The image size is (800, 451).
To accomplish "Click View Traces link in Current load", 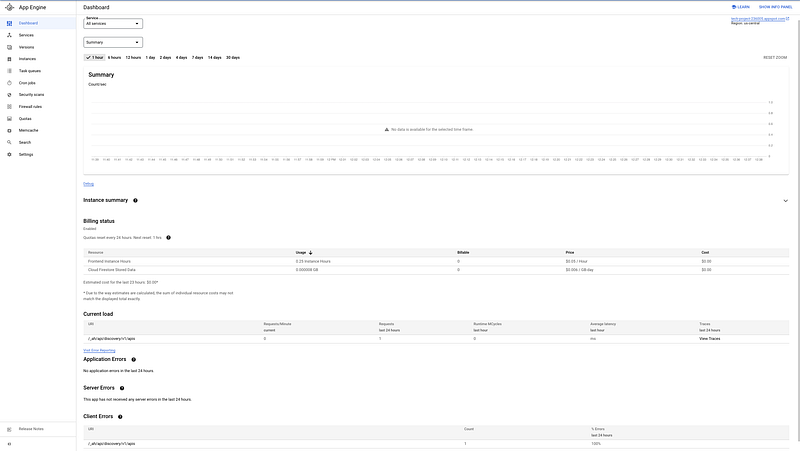I will click(x=710, y=339).
